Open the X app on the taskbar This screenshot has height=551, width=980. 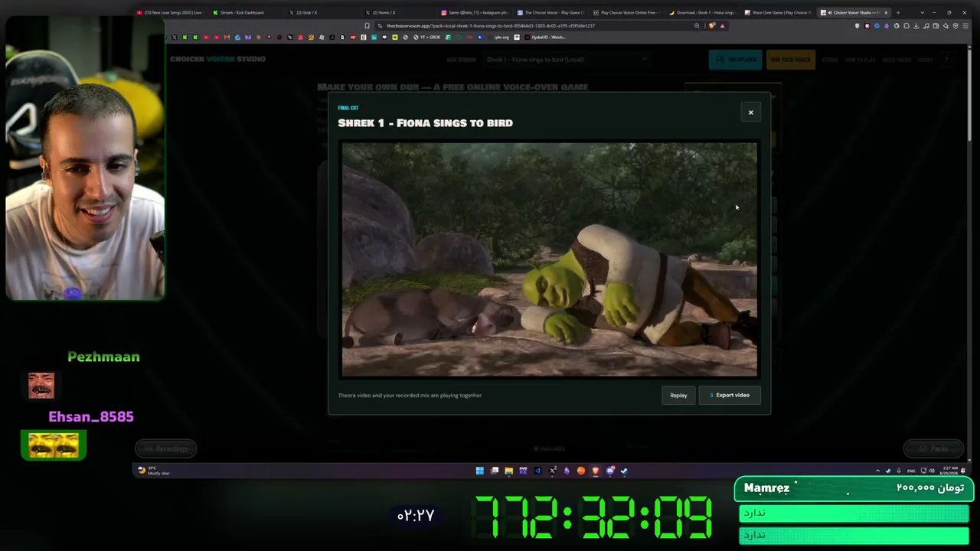tap(552, 471)
